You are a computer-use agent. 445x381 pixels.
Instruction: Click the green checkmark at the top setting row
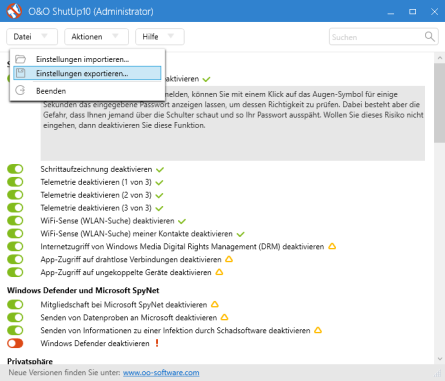click(x=206, y=79)
